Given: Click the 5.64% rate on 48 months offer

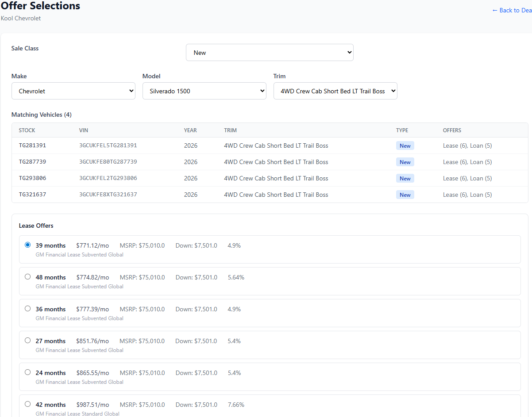Looking at the screenshot, I should [236, 277].
